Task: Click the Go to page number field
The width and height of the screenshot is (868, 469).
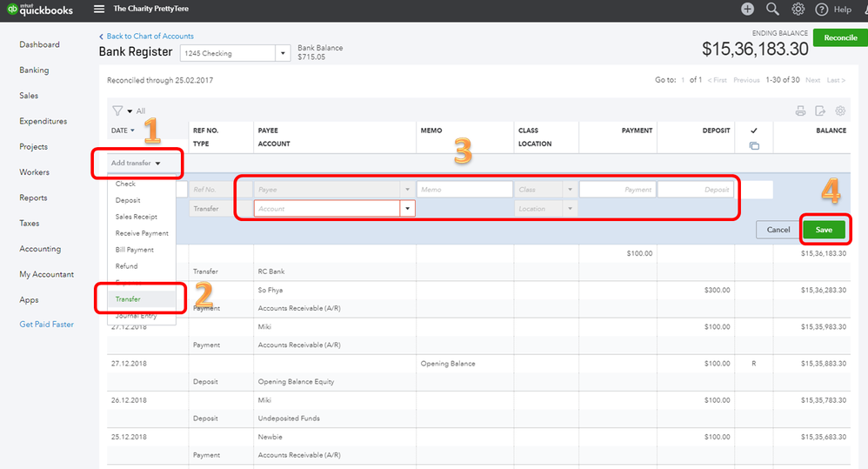Action: click(x=683, y=80)
